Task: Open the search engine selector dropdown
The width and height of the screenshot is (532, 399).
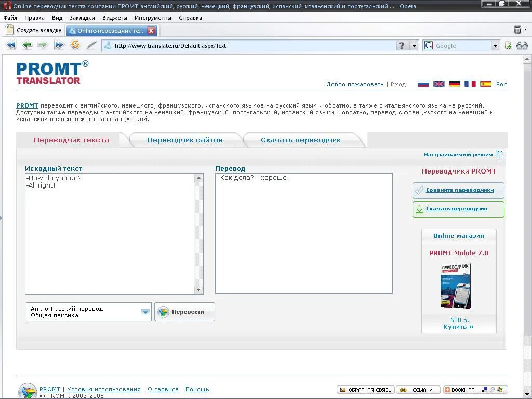Action: (x=495, y=46)
